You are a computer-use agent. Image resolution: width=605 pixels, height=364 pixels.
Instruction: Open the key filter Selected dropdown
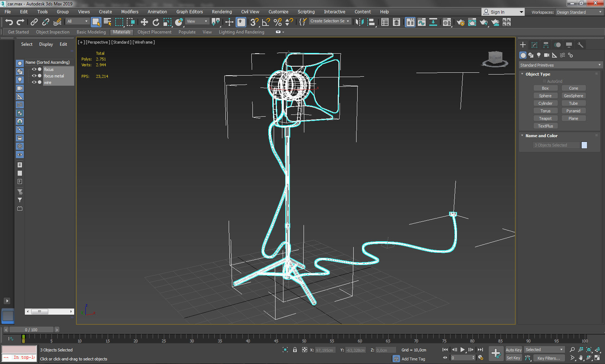(x=544, y=350)
